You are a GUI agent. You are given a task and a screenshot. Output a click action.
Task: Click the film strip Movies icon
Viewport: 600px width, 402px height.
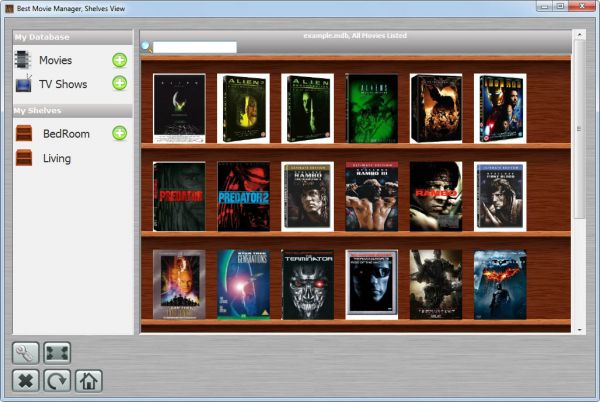pyautogui.click(x=23, y=60)
